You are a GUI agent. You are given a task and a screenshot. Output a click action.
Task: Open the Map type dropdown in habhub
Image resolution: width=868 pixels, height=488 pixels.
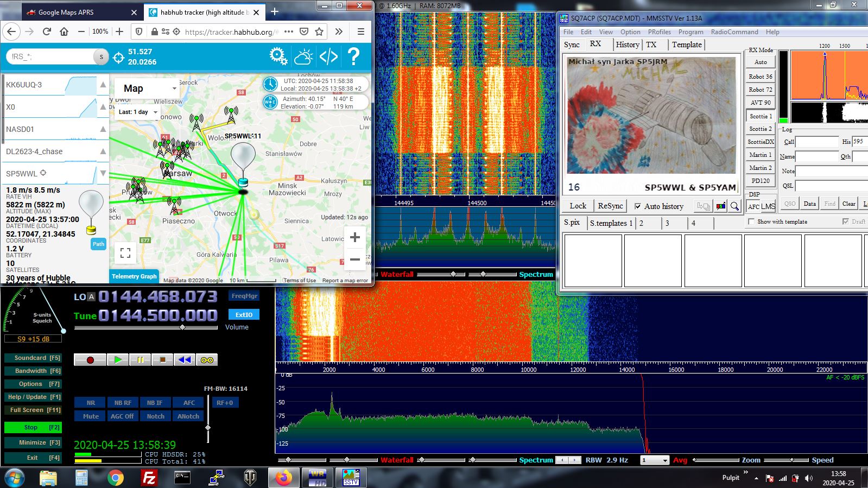point(147,88)
